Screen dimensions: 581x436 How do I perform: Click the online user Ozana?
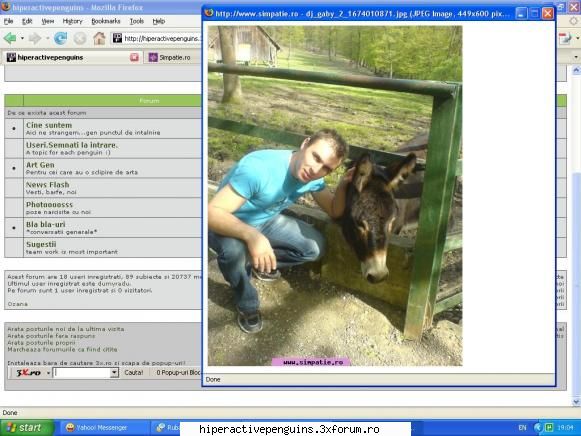coord(17,304)
